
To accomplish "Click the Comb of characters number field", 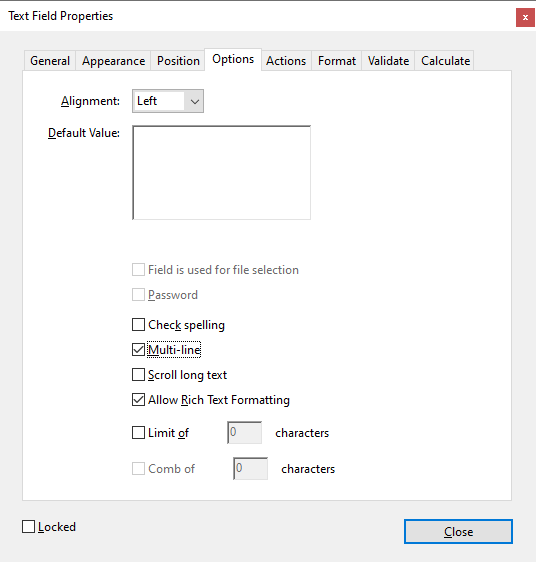I will pos(251,468).
